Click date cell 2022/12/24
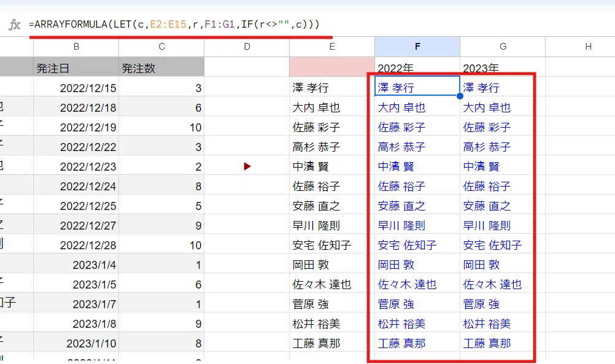Viewport: 615px width, 364px height. click(76, 185)
